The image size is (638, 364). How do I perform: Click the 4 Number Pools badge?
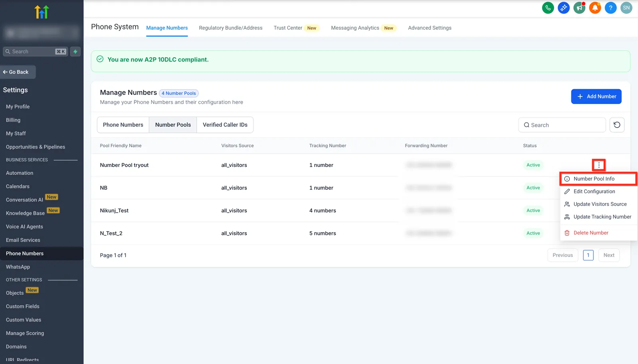(179, 93)
